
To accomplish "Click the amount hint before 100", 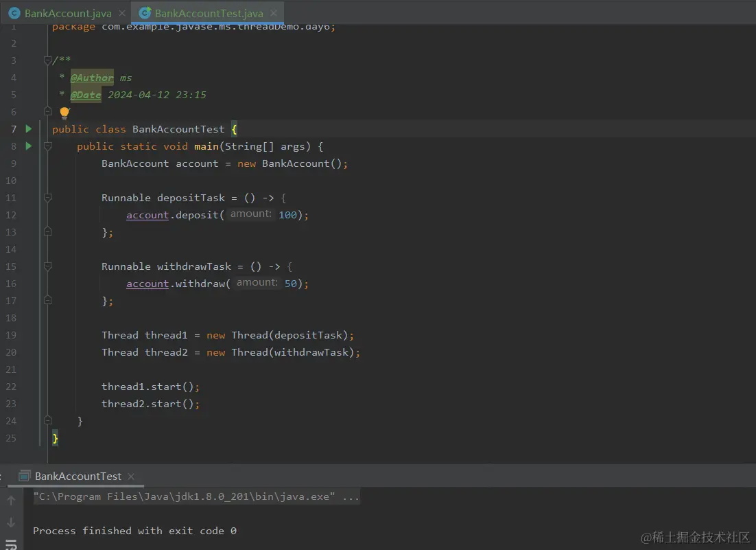I will pos(250,214).
